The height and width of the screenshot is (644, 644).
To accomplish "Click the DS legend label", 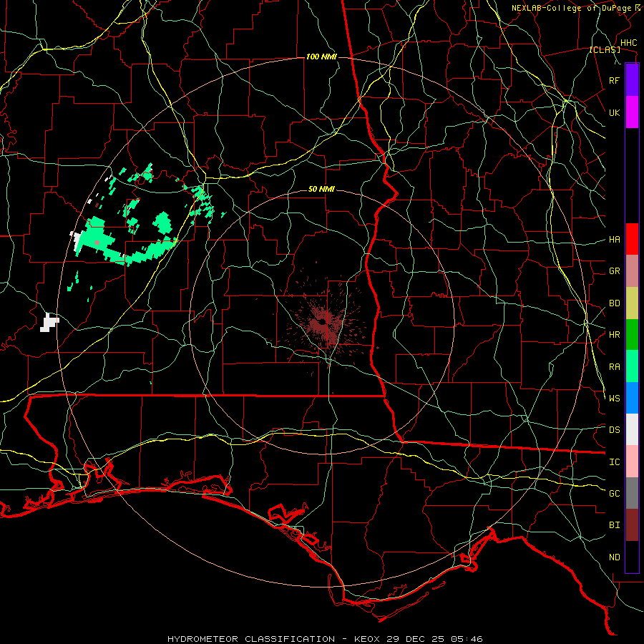I will coord(614,430).
